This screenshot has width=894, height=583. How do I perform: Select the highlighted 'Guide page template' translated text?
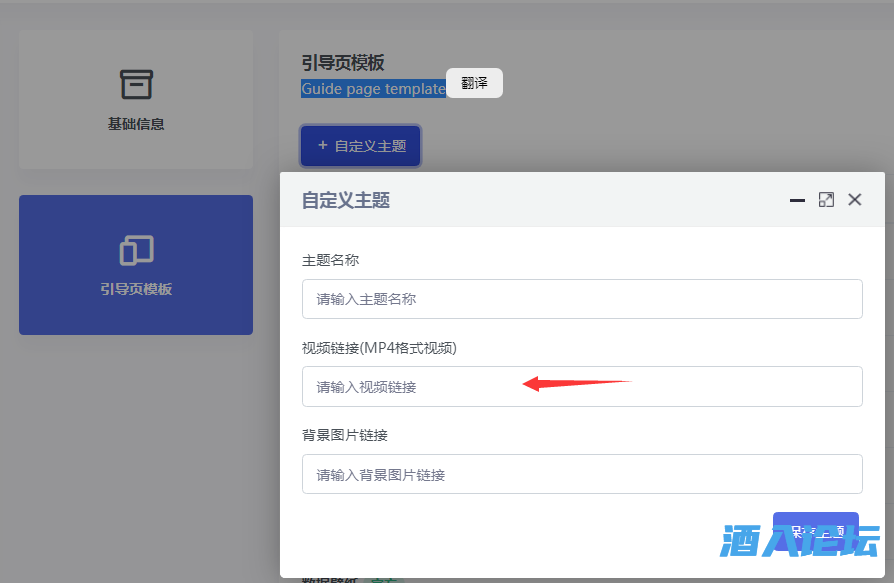[x=373, y=88]
